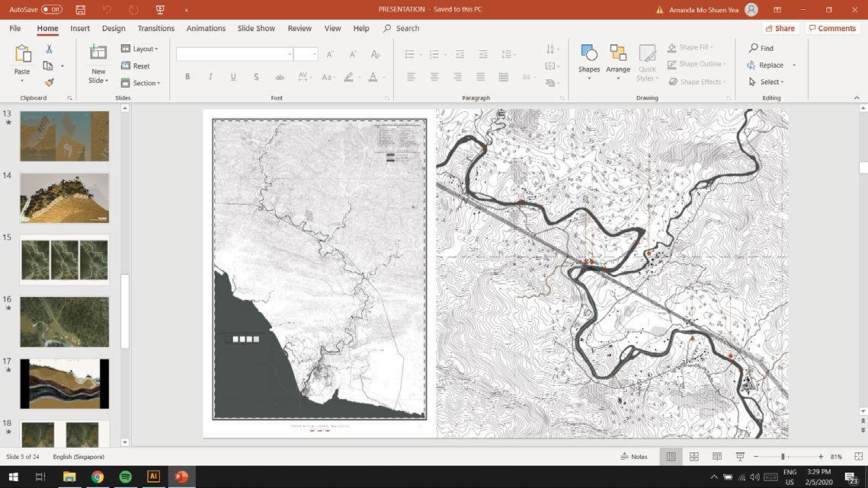Click the Paste clipboard icon
This screenshot has width=868, height=488.
pos(22,53)
